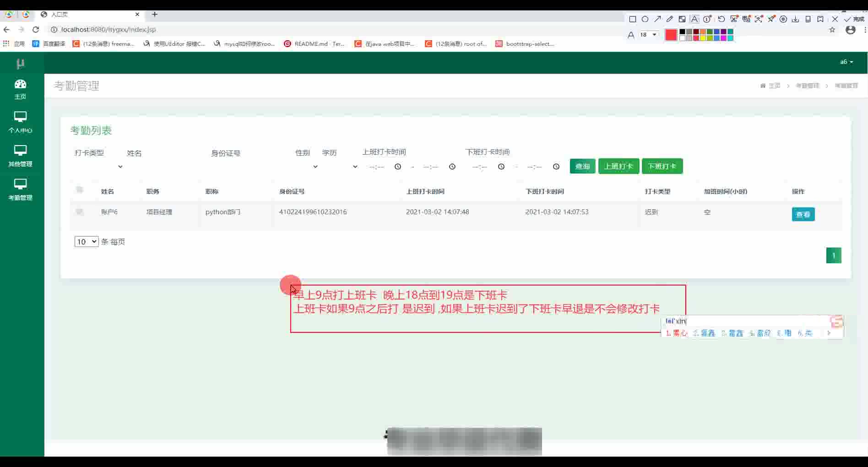Screen dimensions: 868x467
Task: Select the arrow annotation tool
Action: (657, 19)
